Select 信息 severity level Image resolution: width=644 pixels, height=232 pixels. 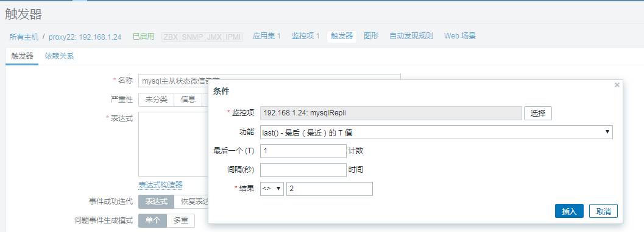(x=188, y=100)
